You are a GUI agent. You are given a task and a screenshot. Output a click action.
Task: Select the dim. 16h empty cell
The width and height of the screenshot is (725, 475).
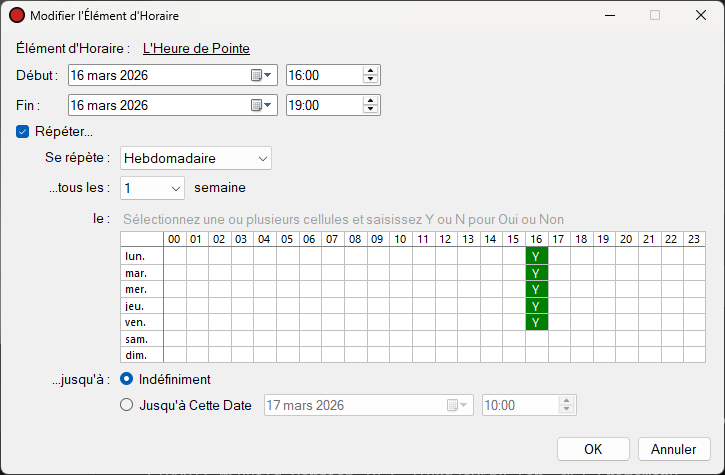(537, 355)
